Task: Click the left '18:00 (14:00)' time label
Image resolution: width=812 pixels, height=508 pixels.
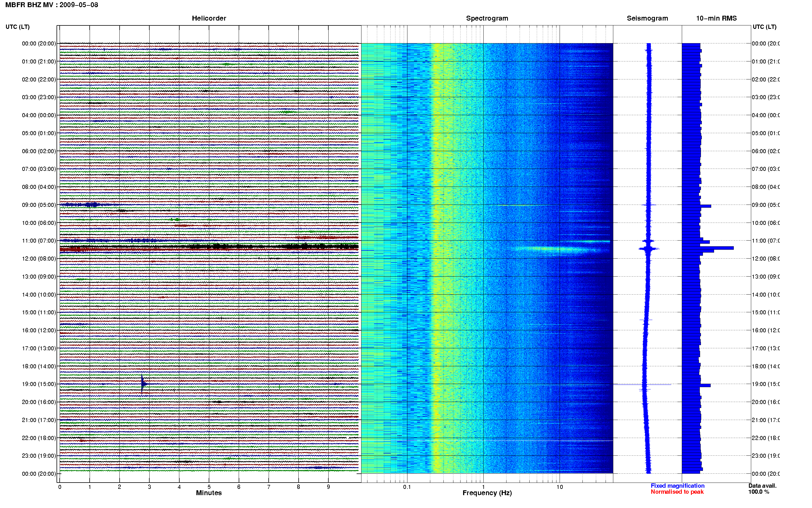Action: tap(39, 367)
